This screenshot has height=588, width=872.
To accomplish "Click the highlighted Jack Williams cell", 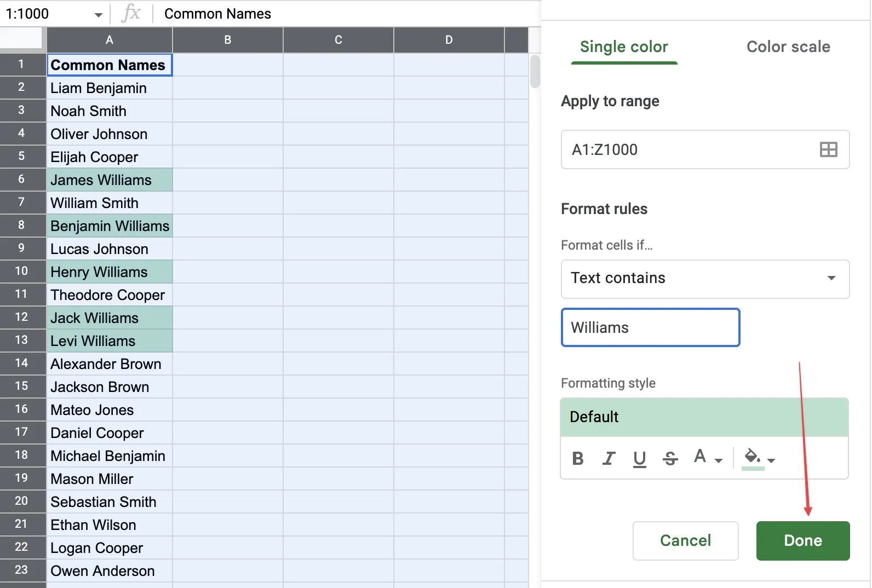I will pos(110,318).
